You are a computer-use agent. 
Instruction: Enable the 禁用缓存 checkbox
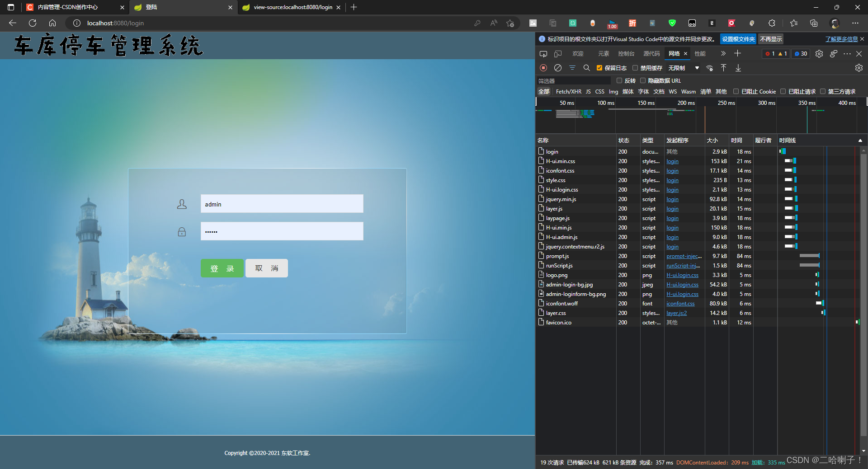(635, 68)
